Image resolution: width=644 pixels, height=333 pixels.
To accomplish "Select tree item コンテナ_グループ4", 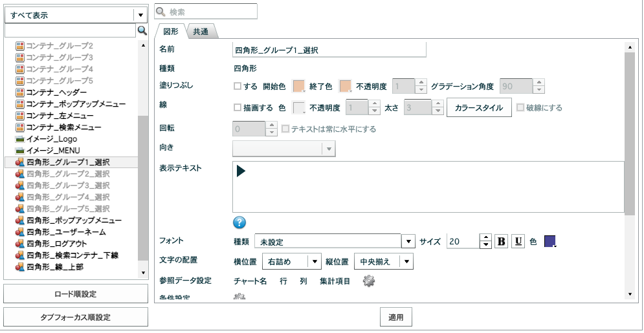I will click(60, 69).
